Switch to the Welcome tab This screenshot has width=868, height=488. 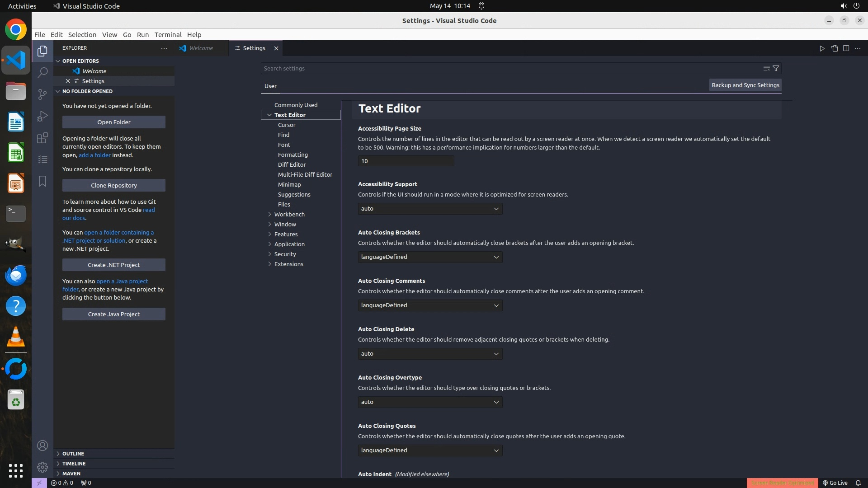(x=201, y=48)
